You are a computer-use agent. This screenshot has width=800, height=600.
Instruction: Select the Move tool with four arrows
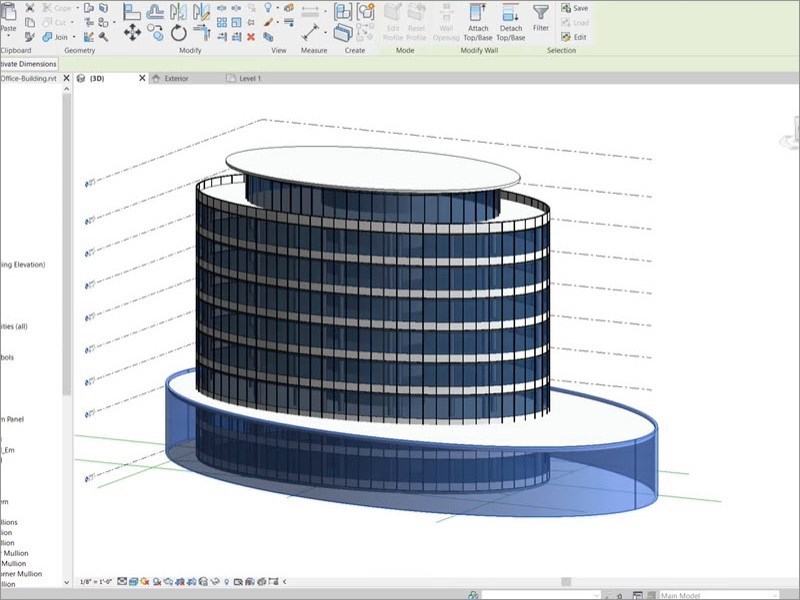pyautogui.click(x=132, y=32)
